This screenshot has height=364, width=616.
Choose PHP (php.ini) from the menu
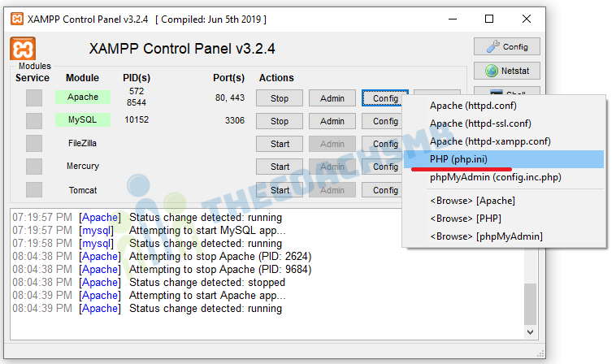click(504, 159)
